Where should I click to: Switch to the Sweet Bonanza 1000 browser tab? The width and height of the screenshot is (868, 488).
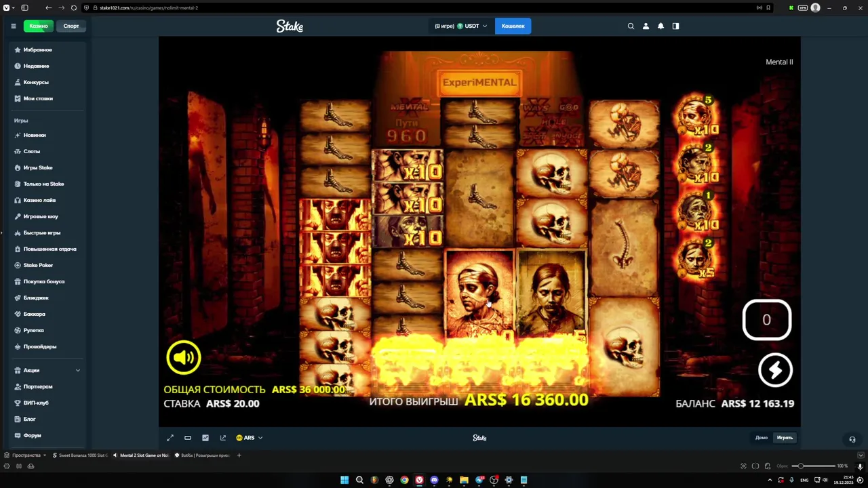tap(80, 455)
